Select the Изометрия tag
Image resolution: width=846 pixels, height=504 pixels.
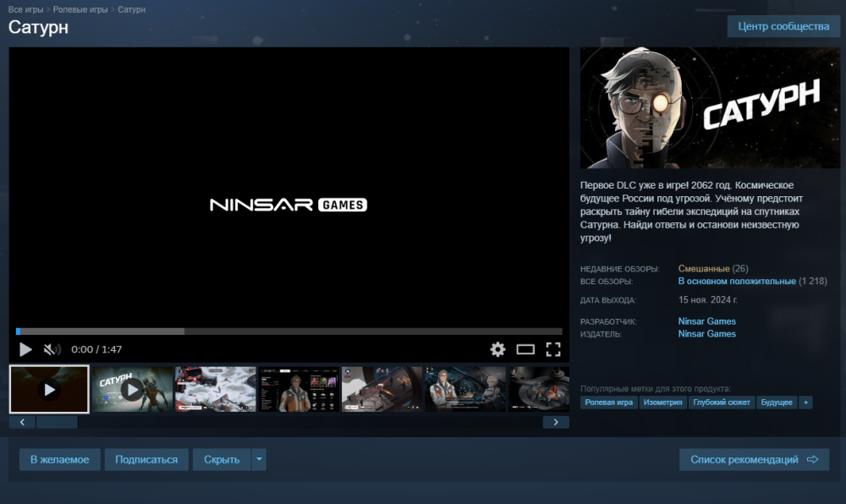coord(662,403)
